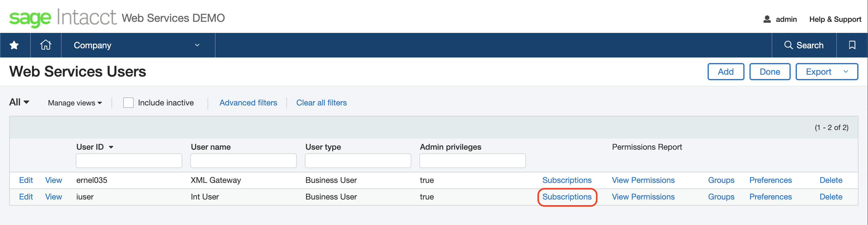Toggle the Include inactive checkbox
The width and height of the screenshot is (868, 225).
[128, 103]
